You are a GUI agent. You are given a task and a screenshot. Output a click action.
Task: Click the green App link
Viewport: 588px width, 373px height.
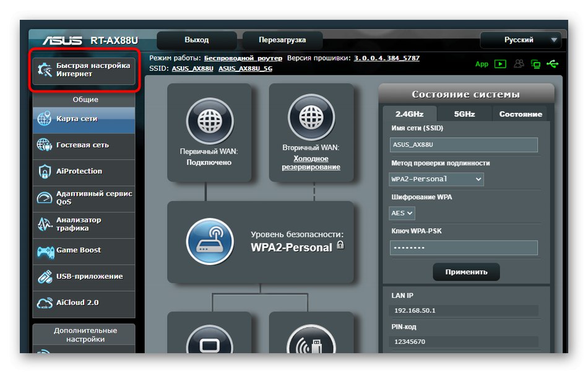click(482, 64)
